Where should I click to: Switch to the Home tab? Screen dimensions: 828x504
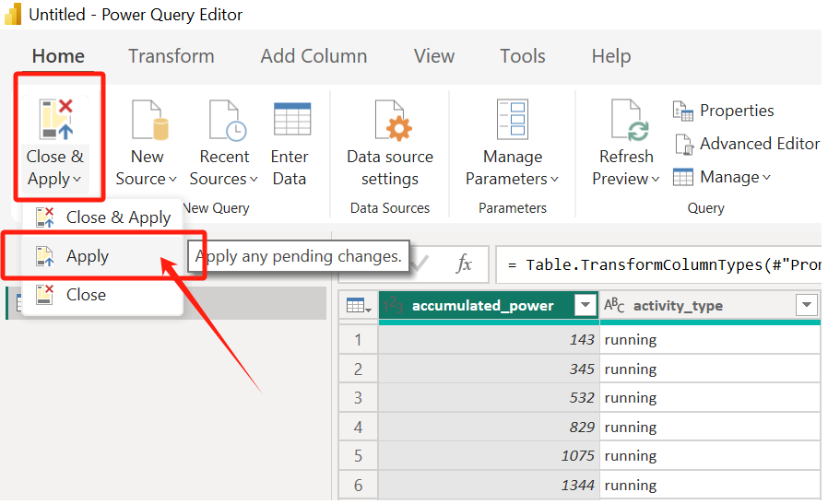tap(58, 56)
